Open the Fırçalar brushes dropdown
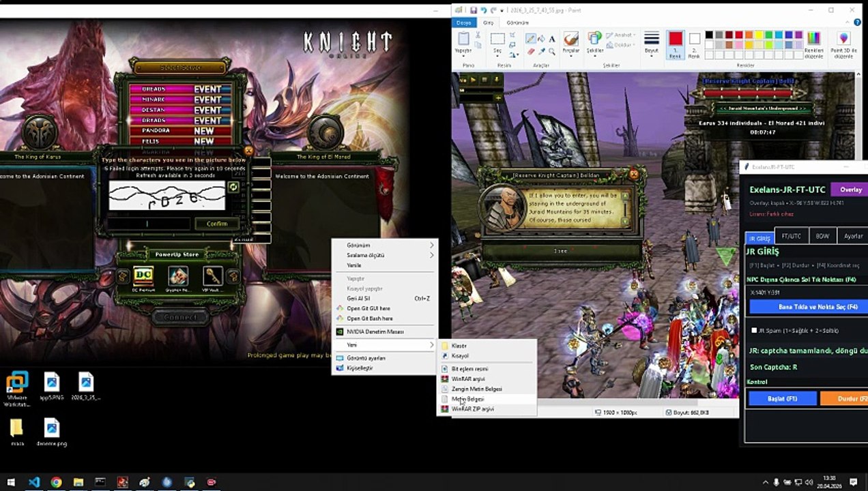 point(570,56)
